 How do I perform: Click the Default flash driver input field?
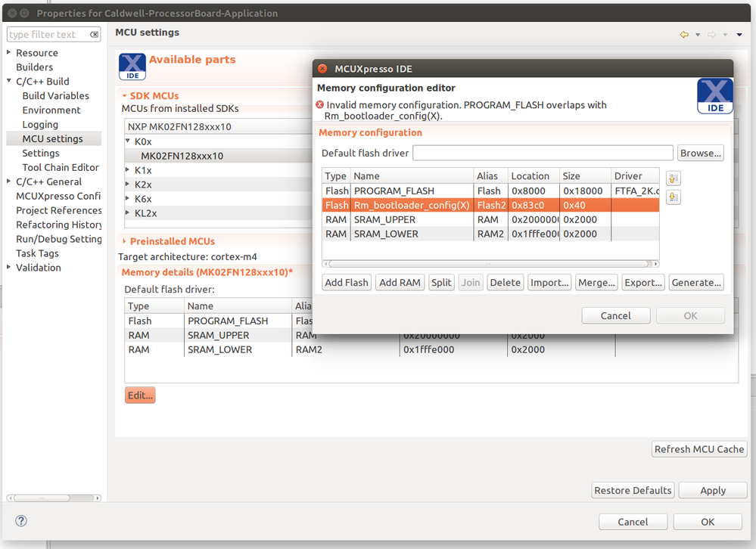click(543, 154)
